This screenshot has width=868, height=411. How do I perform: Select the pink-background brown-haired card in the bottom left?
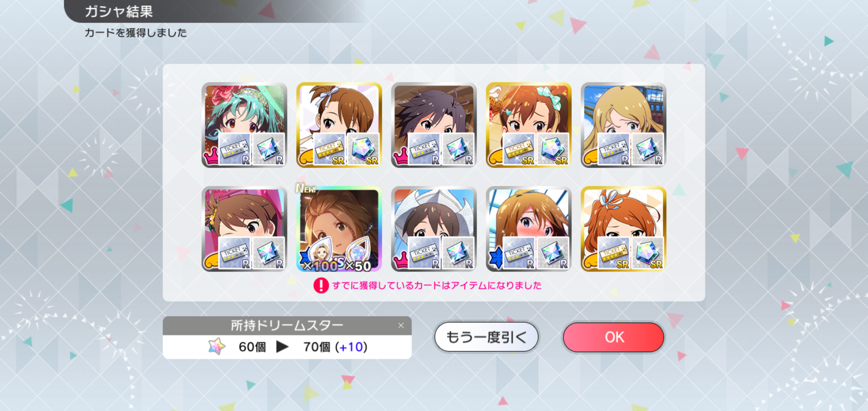pyautogui.click(x=244, y=229)
